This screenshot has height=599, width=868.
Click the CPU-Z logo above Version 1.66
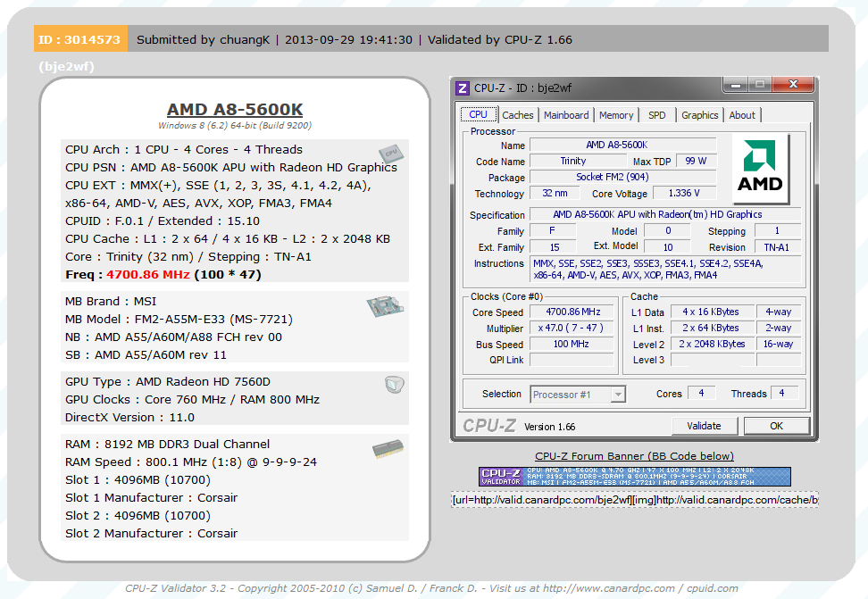(490, 426)
